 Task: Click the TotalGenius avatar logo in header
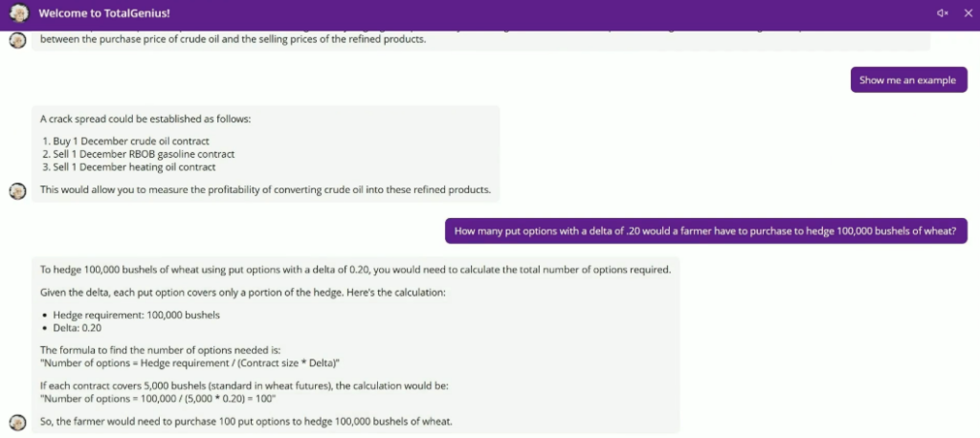(x=19, y=13)
